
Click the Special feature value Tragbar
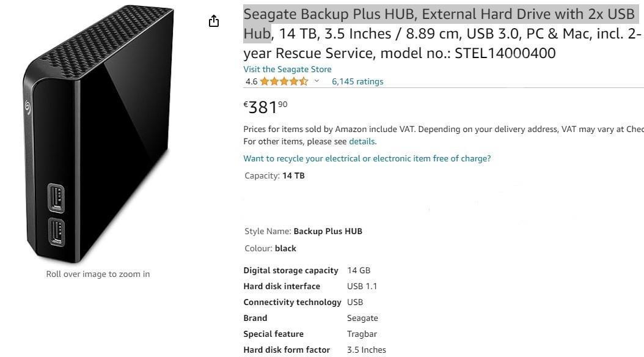[362, 334]
